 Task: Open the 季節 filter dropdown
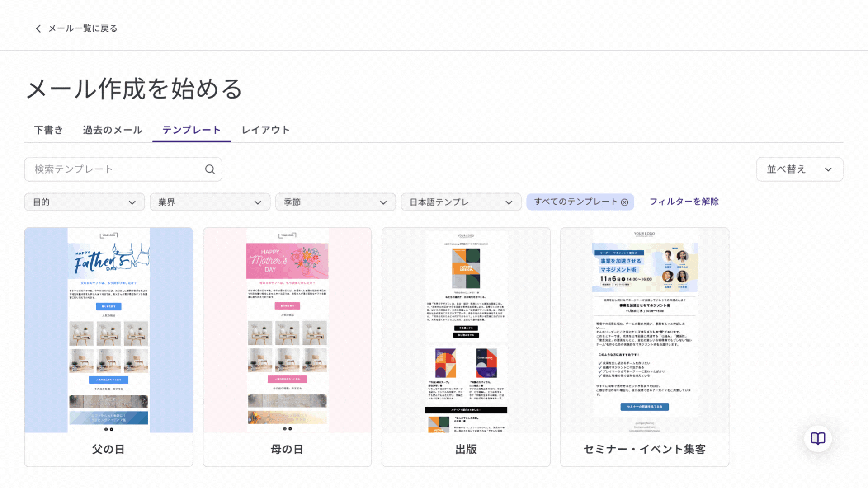335,202
